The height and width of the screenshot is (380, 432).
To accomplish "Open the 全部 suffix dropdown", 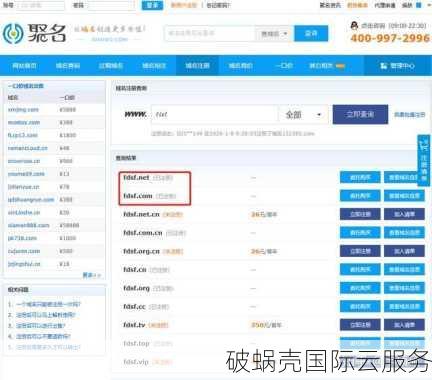I will coord(303,115).
